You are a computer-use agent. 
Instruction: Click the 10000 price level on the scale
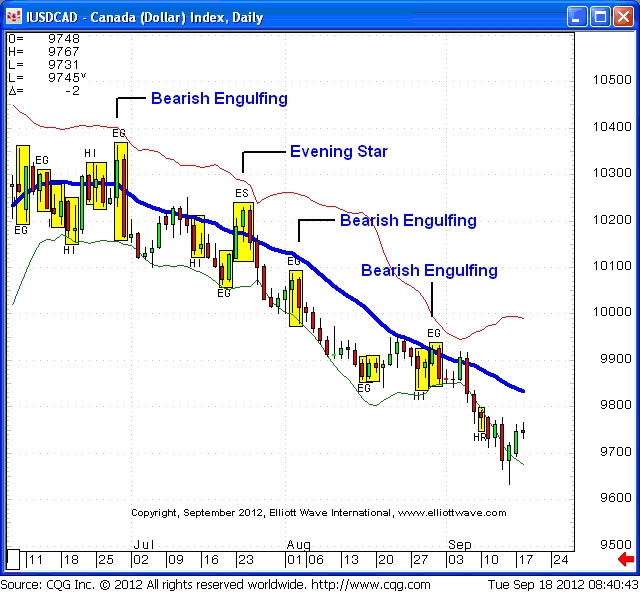pos(609,312)
